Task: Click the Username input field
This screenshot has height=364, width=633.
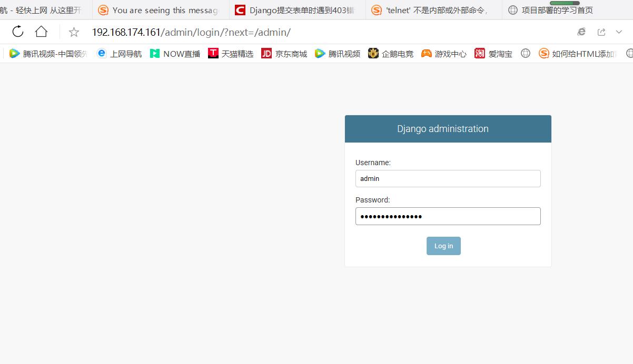Action: tap(448, 178)
